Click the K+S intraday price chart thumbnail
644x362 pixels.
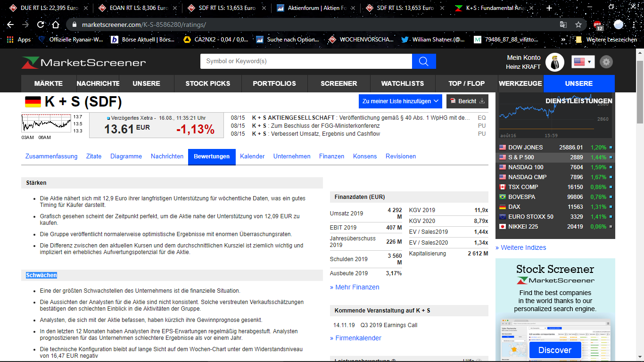click(x=46, y=123)
